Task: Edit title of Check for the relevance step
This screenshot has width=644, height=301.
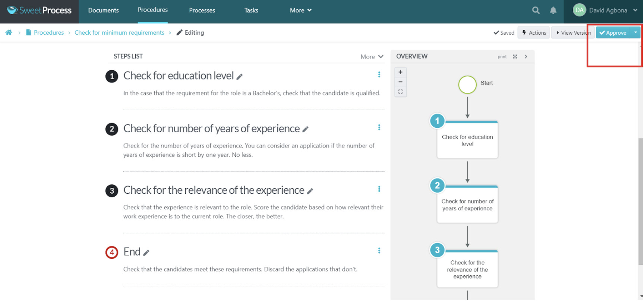Action: click(310, 191)
